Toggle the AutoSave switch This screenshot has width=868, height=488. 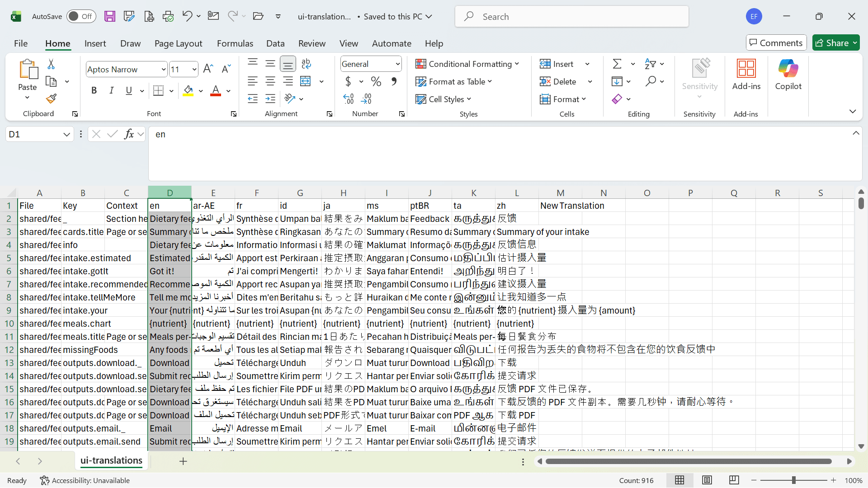tap(81, 17)
